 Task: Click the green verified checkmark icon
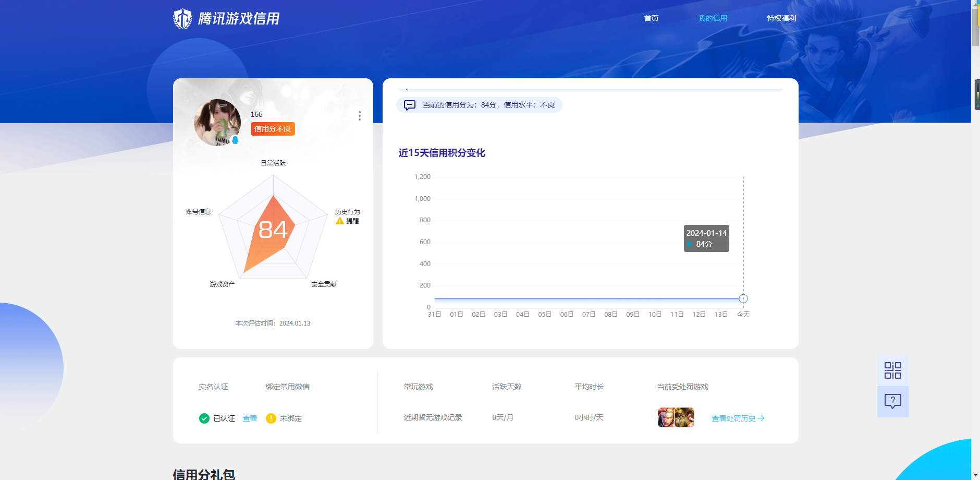pyautogui.click(x=204, y=418)
